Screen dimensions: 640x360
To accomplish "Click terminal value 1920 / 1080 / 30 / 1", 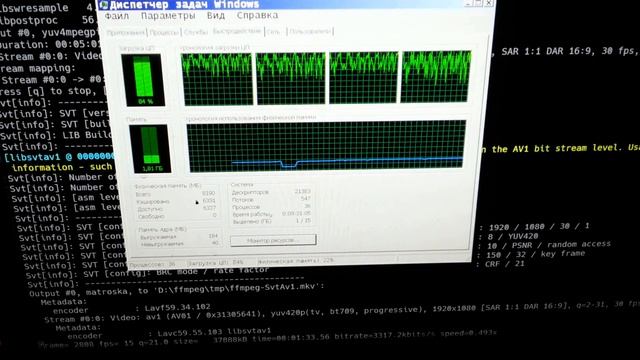I will click(x=539, y=227).
